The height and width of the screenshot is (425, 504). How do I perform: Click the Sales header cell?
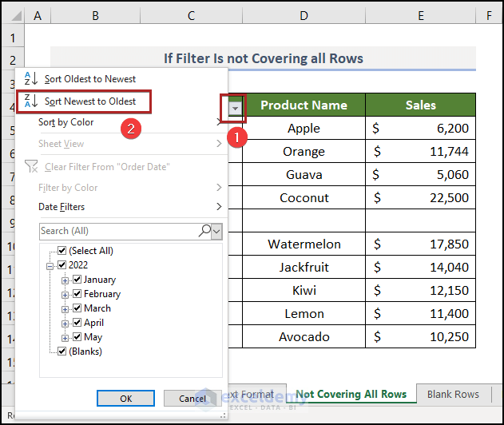pyautogui.click(x=420, y=105)
